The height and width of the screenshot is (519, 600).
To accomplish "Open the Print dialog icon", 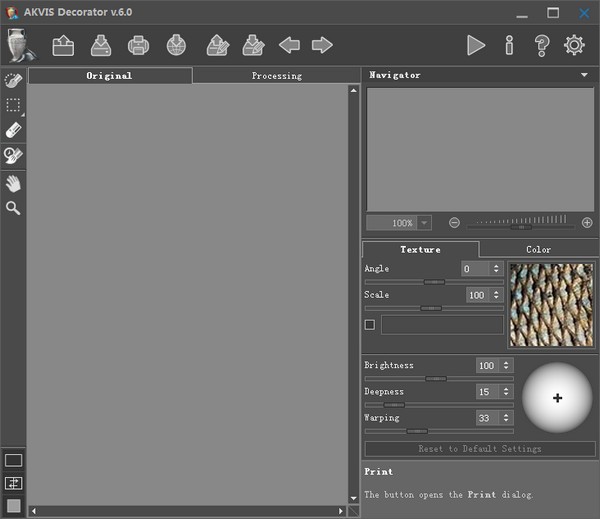I will 138,45.
